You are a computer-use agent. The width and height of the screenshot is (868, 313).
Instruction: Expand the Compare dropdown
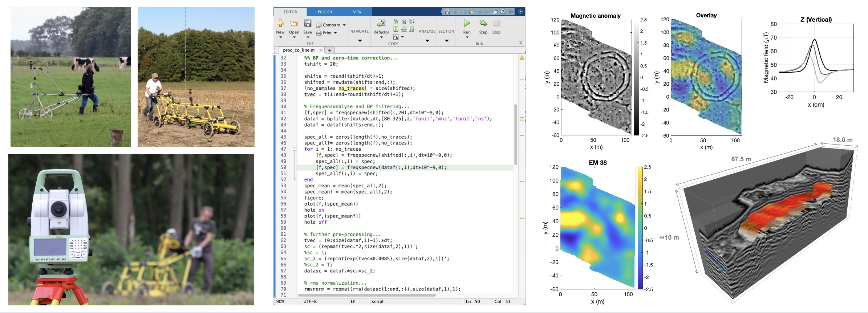(x=344, y=25)
